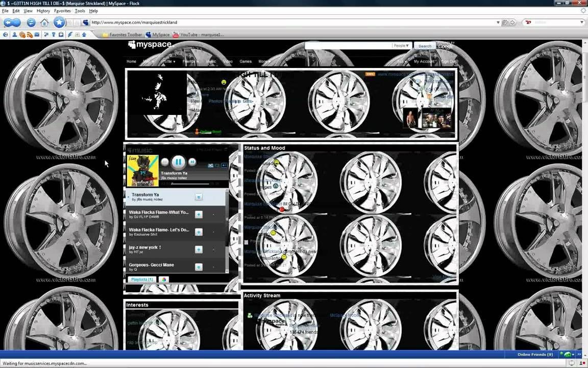Pause the Transform Ya track

tap(179, 162)
